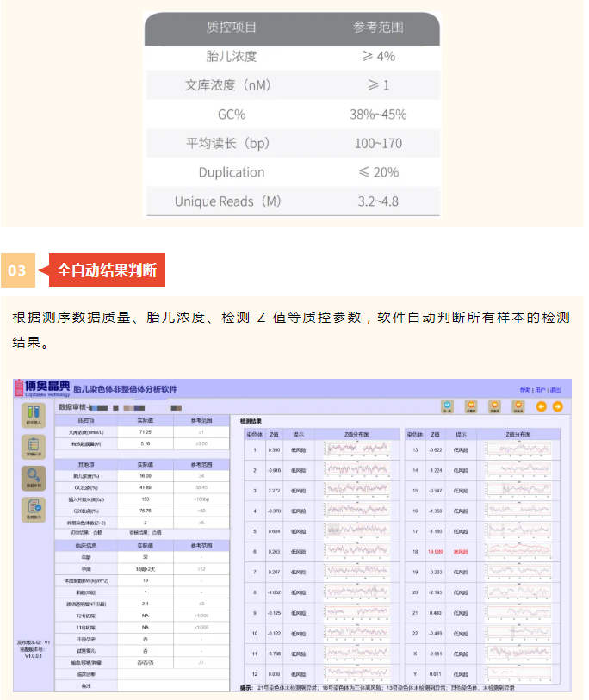Click the third orange minus toolbar icon
This screenshot has width=589, height=700.
(x=518, y=406)
